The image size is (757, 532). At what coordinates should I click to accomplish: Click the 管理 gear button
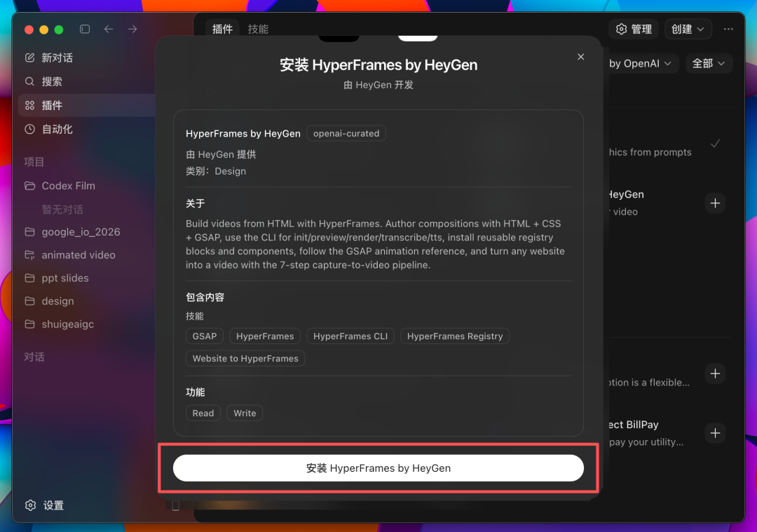tap(634, 29)
